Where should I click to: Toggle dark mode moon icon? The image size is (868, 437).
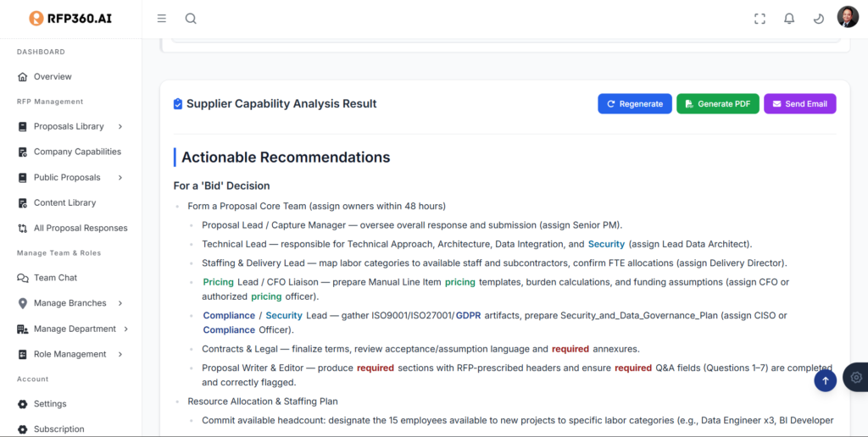coord(818,19)
